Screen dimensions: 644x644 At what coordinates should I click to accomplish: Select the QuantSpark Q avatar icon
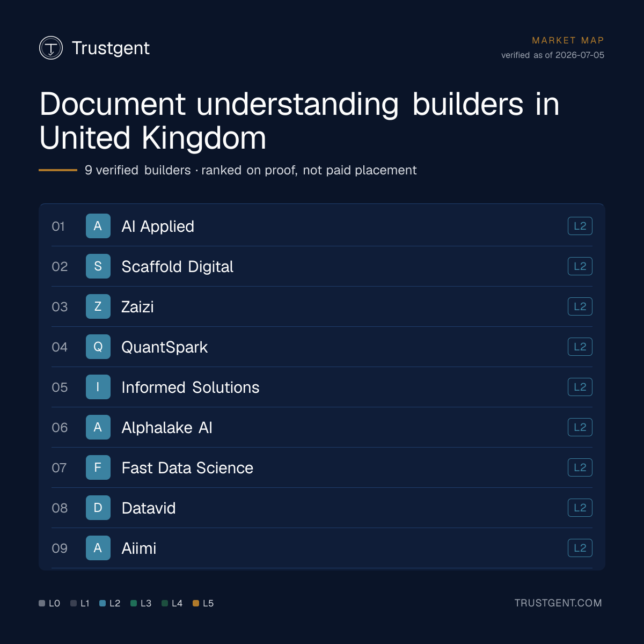tap(98, 347)
